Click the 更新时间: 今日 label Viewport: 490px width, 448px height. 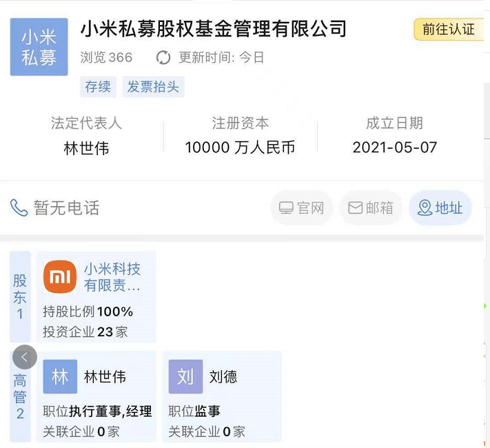(x=221, y=58)
